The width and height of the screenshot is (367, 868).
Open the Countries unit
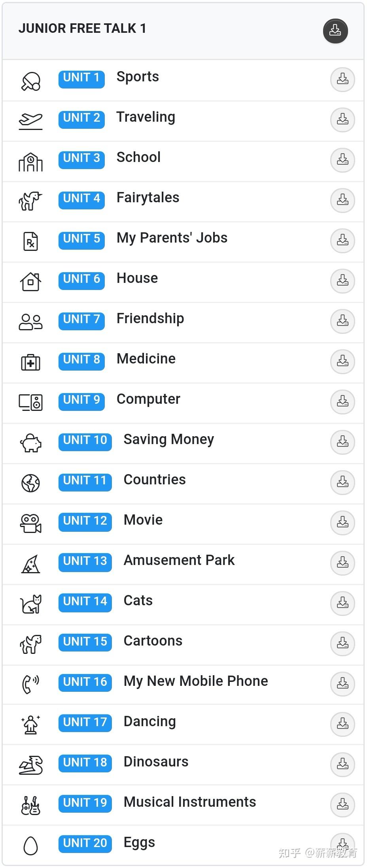coord(155,480)
